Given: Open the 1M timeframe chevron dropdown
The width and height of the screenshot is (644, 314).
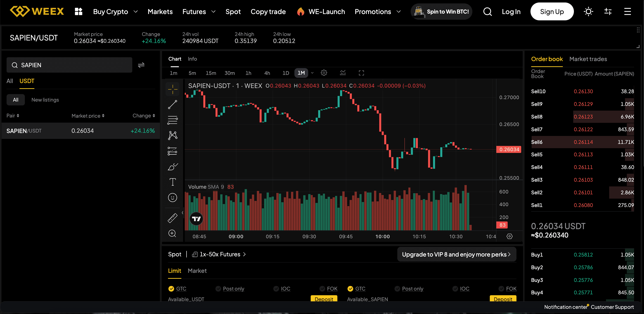Looking at the screenshot, I should click(x=312, y=73).
